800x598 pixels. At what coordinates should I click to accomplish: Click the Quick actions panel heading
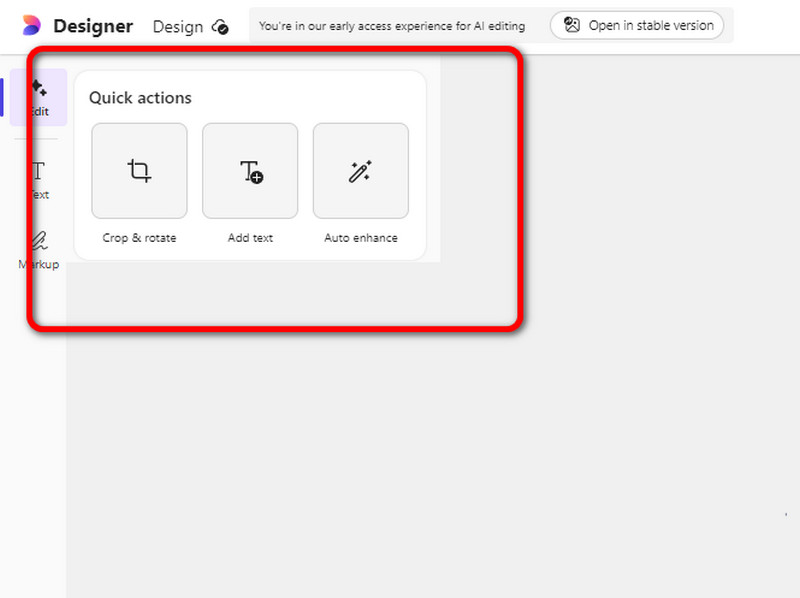click(x=140, y=98)
